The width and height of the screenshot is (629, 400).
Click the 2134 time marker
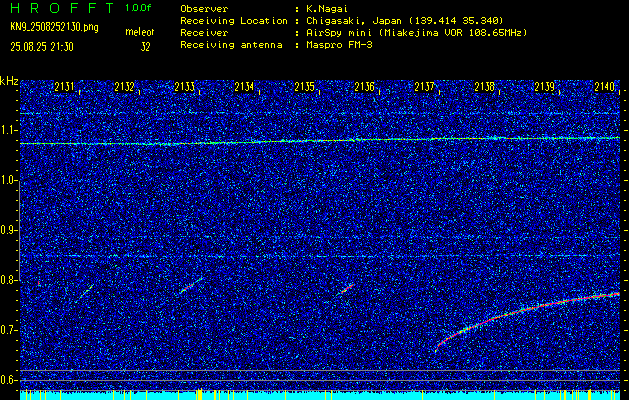pyautogui.click(x=244, y=87)
